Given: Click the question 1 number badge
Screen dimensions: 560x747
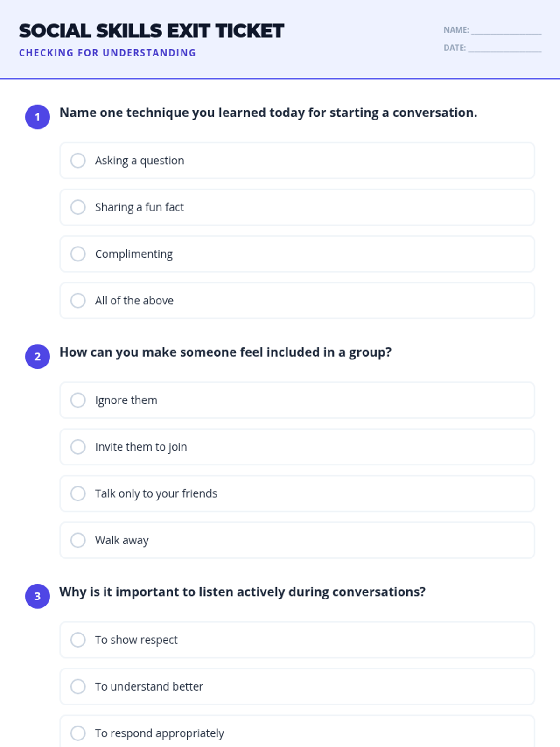Looking at the screenshot, I should click(37, 117).
